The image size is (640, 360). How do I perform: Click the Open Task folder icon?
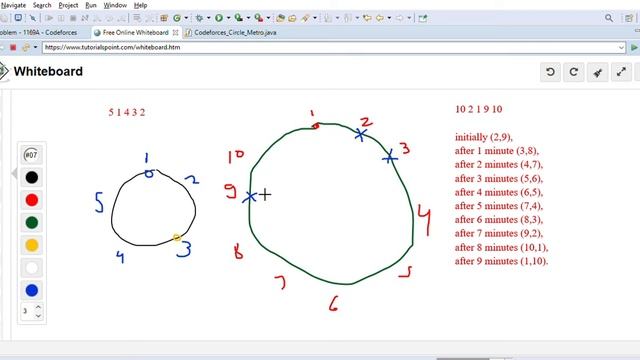(292, 18)
